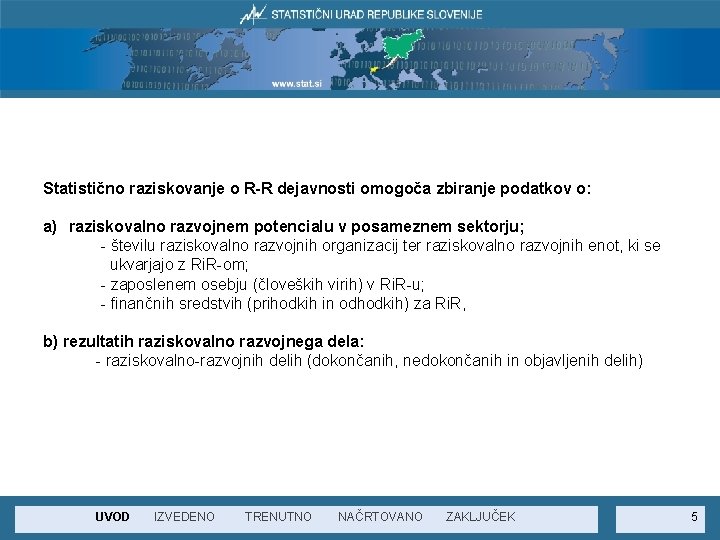Switch to the TRENUTNO section tab
This screenshot has height=540, width=720.
tap(278, 517)
